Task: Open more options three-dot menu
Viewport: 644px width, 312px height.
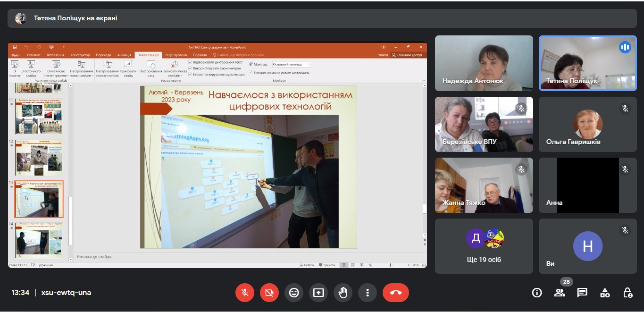Action: coord(367,293)
